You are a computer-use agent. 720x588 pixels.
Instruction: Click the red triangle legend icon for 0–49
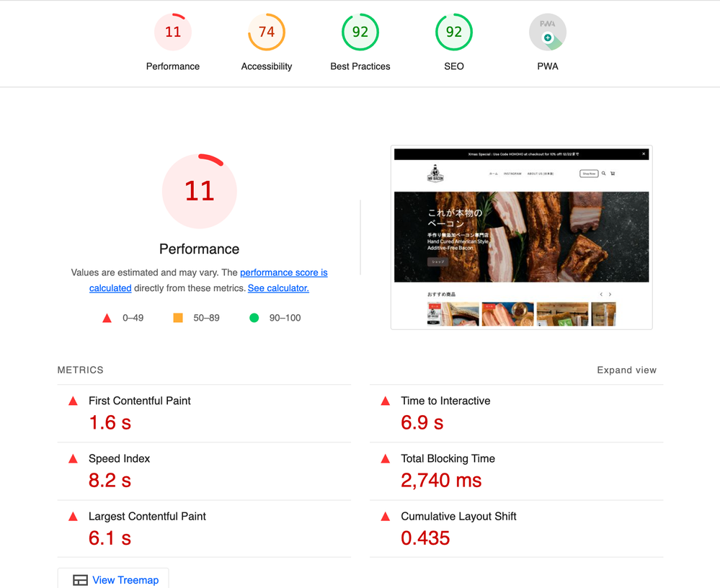tap(107, 318)
